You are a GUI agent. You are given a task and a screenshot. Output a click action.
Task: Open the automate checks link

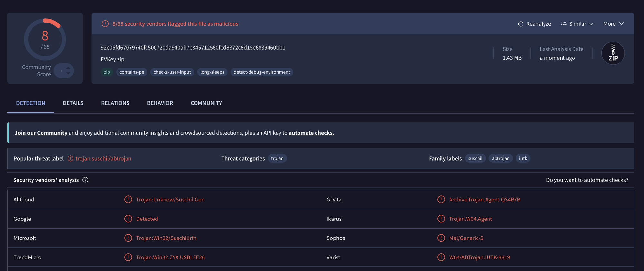311,133
